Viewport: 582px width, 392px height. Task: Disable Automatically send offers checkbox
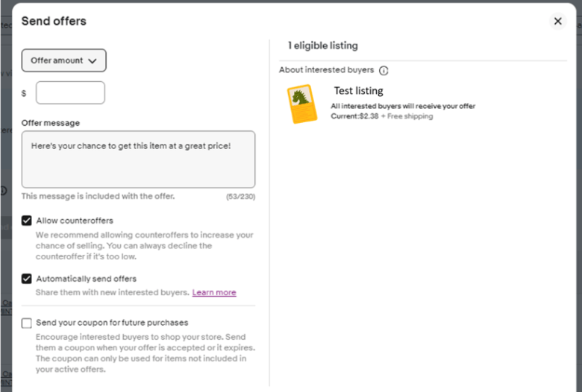[27, 279]
